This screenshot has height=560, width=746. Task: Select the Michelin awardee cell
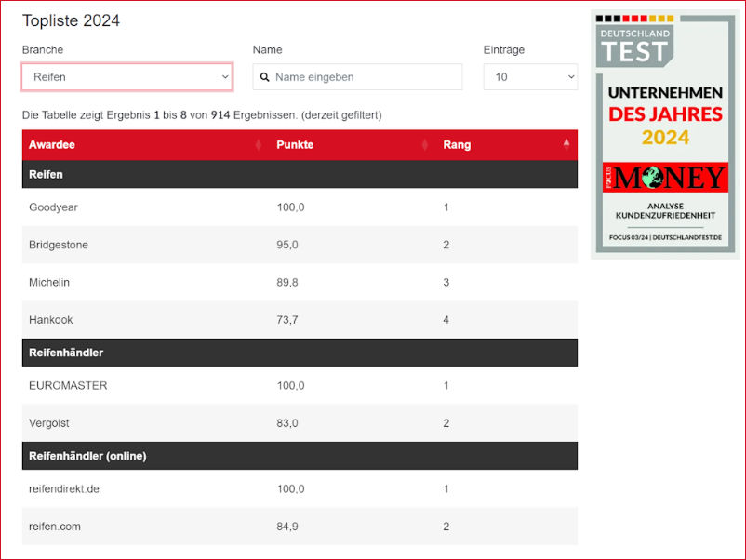point(49,282)
